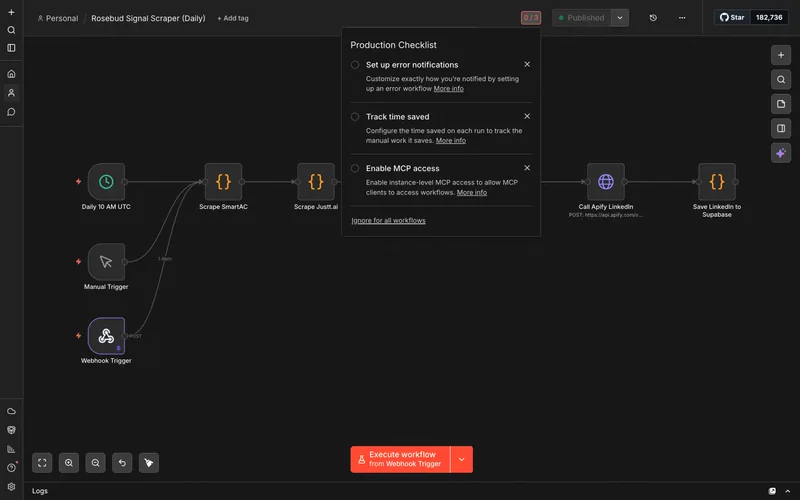
Task: Click the GitHub Star button
Action: (x=732, y=17)
